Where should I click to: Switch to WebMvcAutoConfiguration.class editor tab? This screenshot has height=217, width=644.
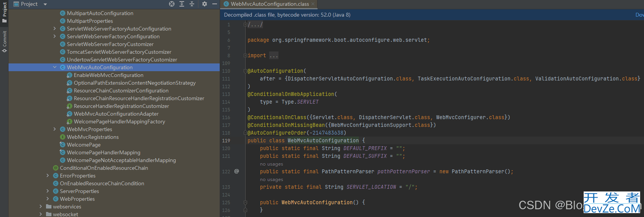coord(270,4)
